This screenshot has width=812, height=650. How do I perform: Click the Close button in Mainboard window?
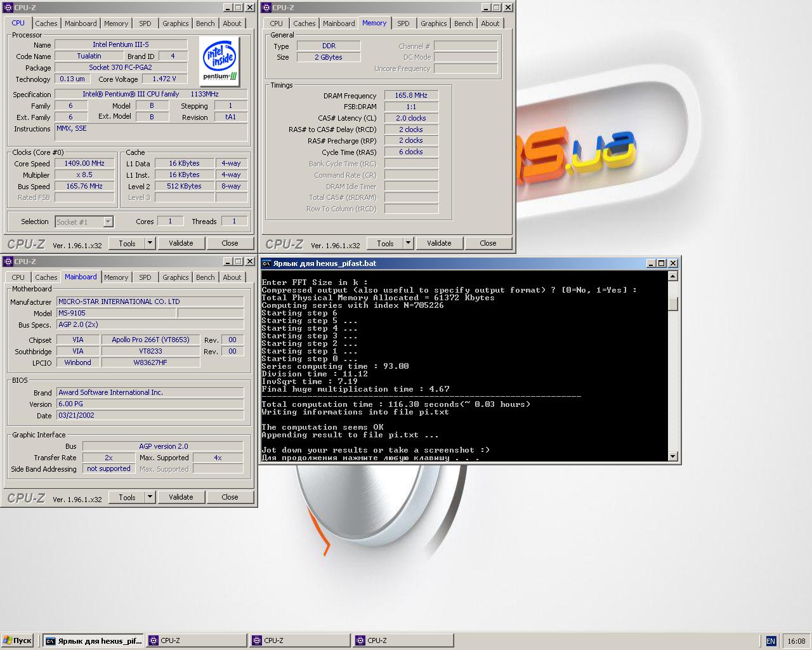(x=230, y=497)
